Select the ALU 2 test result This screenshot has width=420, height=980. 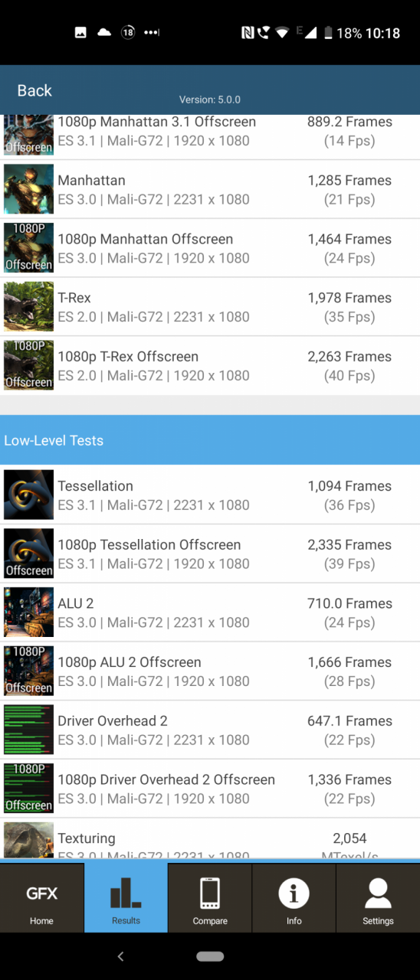[210, 612]
